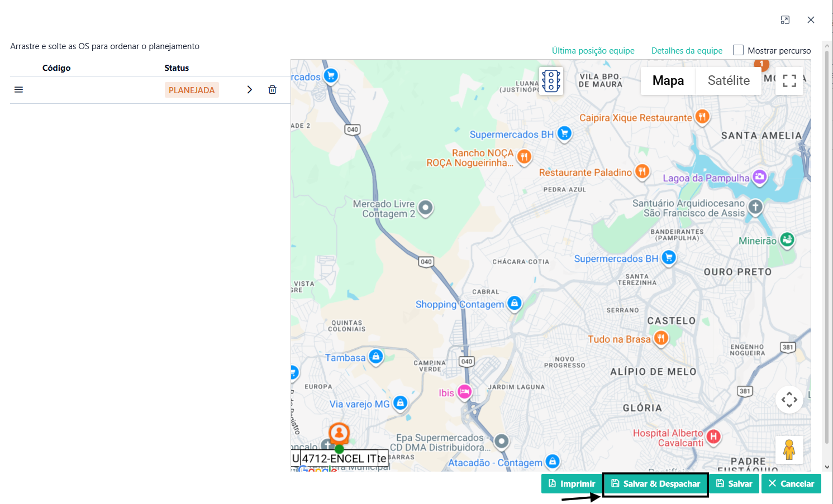
Task: Click the Street View pegman icon
Action: pyautogui.click(x=789, y=450)
